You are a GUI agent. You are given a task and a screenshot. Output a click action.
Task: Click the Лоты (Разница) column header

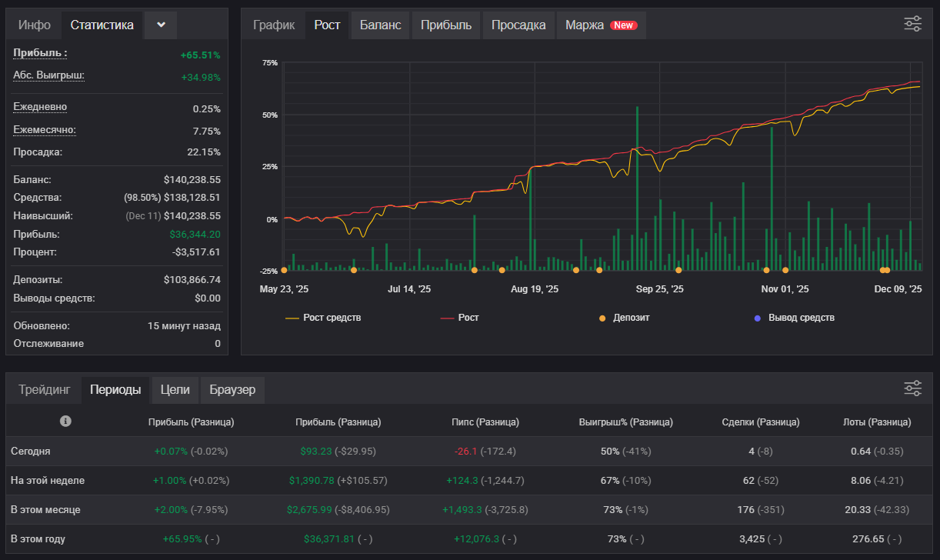tap(877, 422)
